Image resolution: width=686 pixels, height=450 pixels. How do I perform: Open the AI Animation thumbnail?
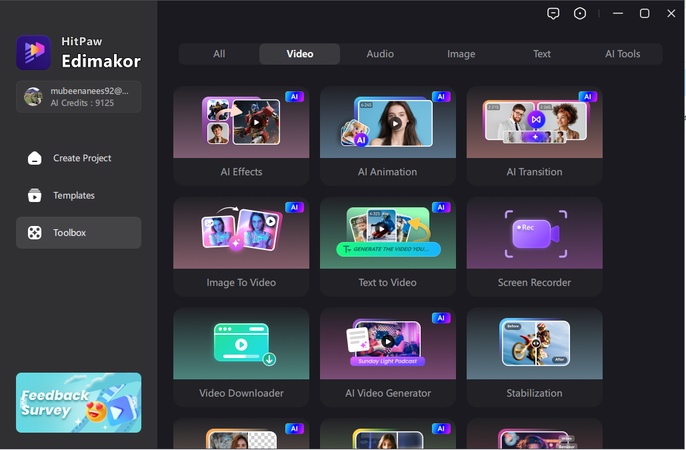point(388,123)
